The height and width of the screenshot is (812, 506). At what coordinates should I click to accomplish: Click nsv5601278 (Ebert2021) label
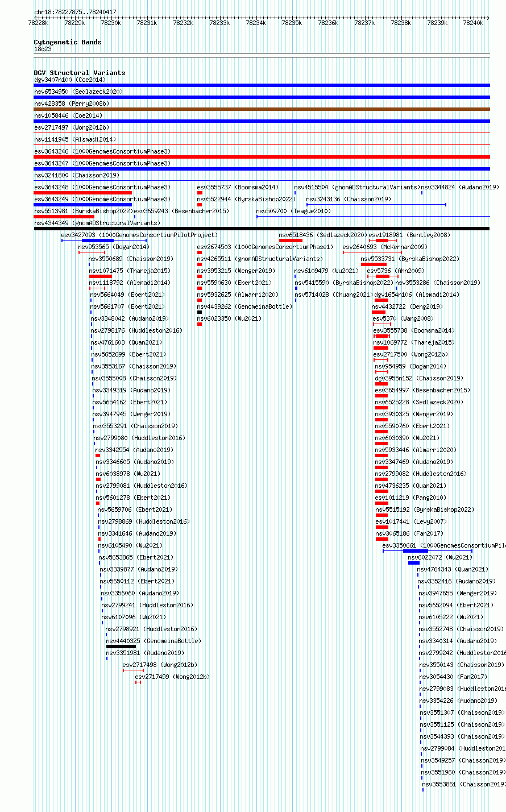click(x=133, y=498)
